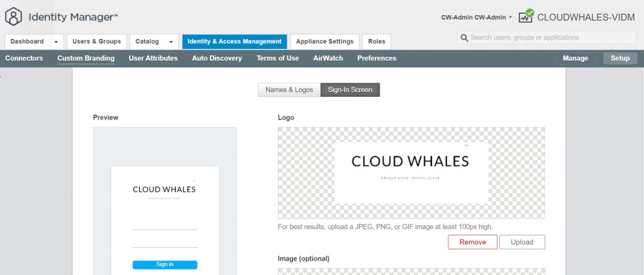644x275 pixels.
Task: Switch to Manage mode
Action: (575, 59)
